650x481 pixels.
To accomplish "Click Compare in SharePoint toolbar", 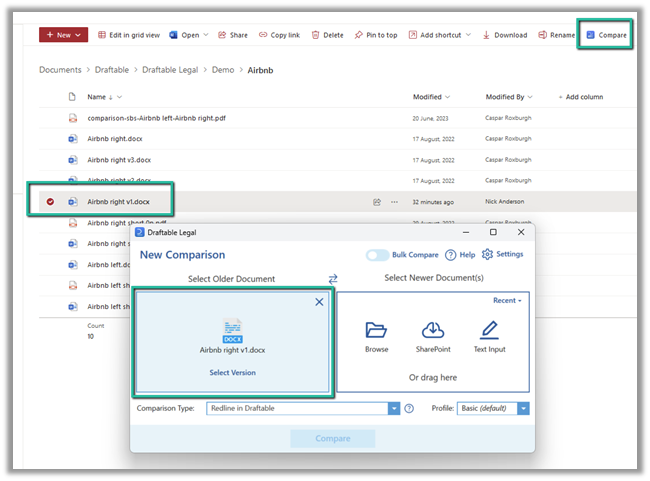I will click(x=607, y=35).
